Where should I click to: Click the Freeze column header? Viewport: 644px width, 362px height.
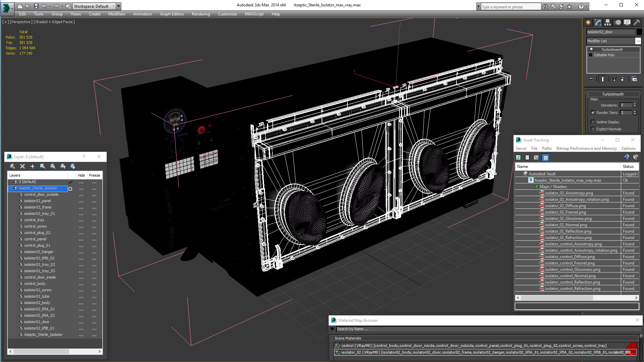[94, 175]
